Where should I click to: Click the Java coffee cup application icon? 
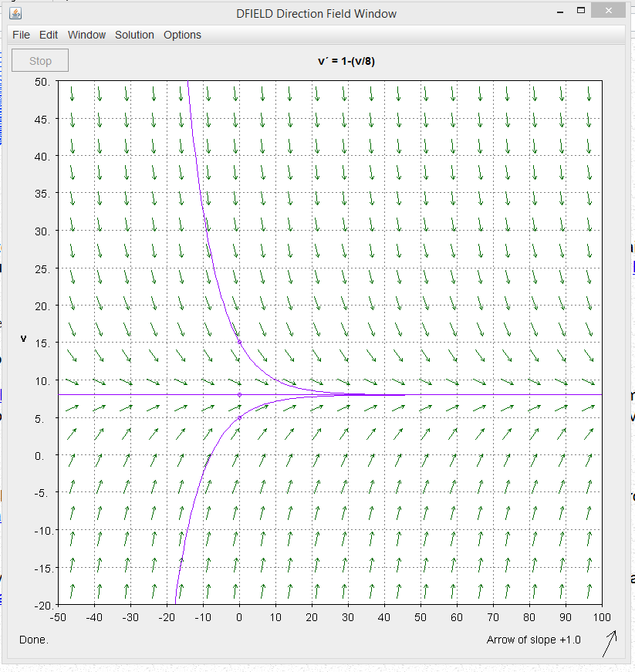pos(15,12)
